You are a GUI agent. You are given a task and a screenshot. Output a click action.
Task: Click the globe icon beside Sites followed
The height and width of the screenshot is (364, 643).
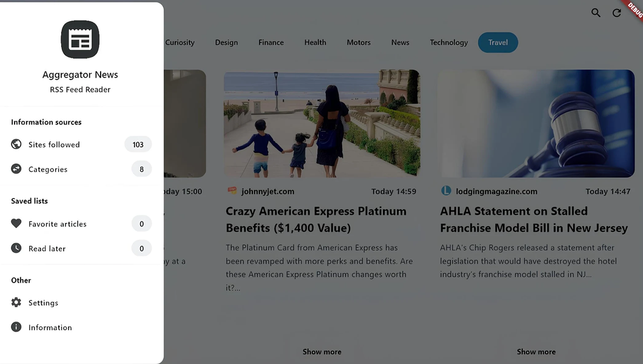[16, 144]
